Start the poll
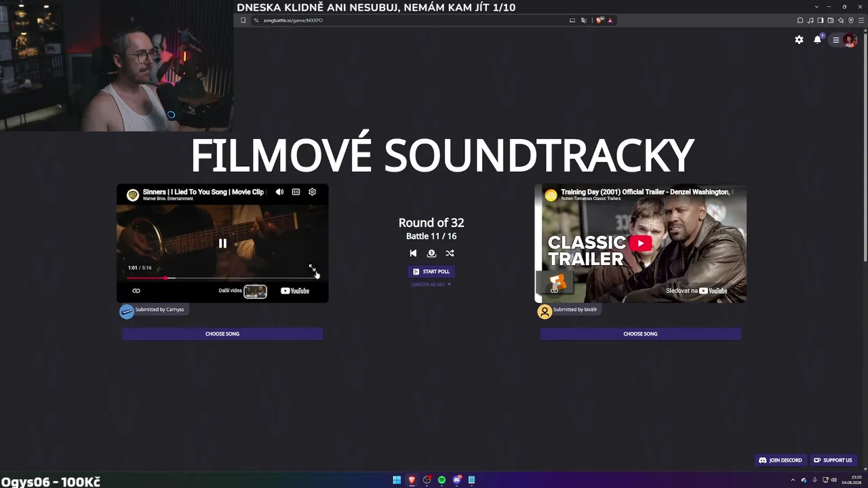Image resolution: width=868 pixels, height=488 pixels. (431, 271)
